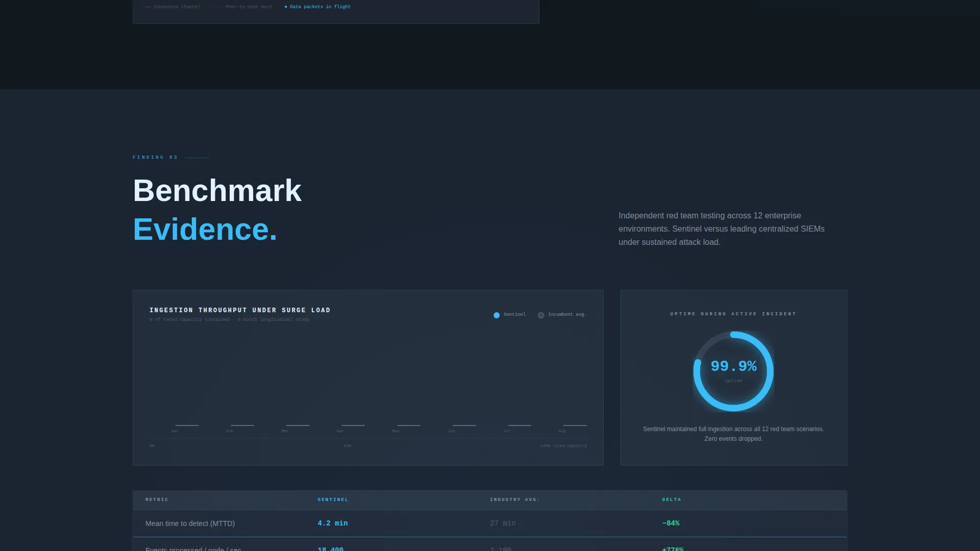The width and height of the screenshot is (980, 551).
Task: Click the '27 min' industry average value
Action: tap(503, 523)
